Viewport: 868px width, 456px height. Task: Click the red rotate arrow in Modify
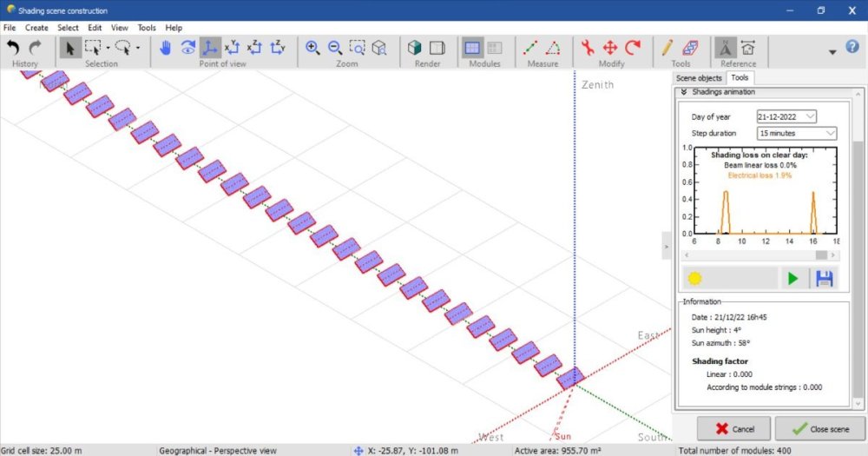tap(633, 49)
